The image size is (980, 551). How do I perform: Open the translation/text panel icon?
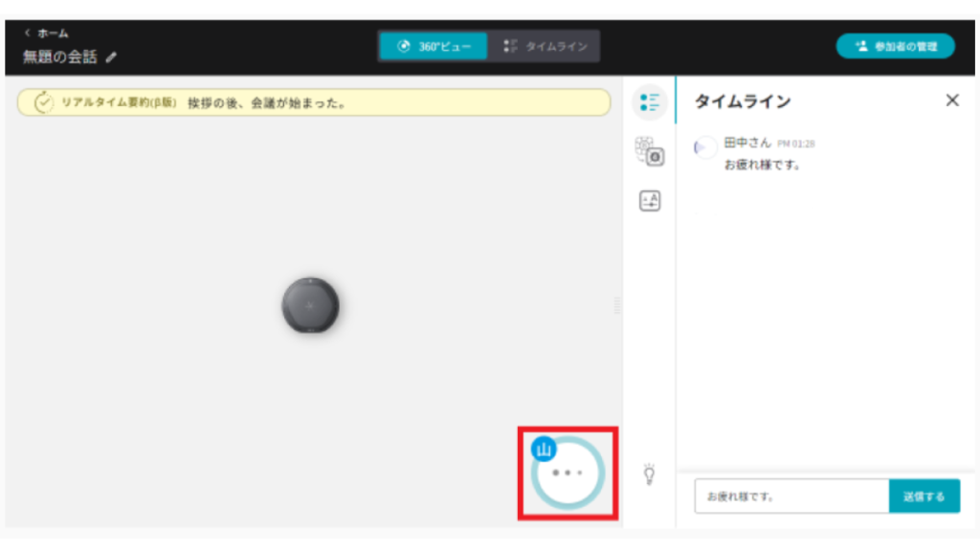point(650,201)
